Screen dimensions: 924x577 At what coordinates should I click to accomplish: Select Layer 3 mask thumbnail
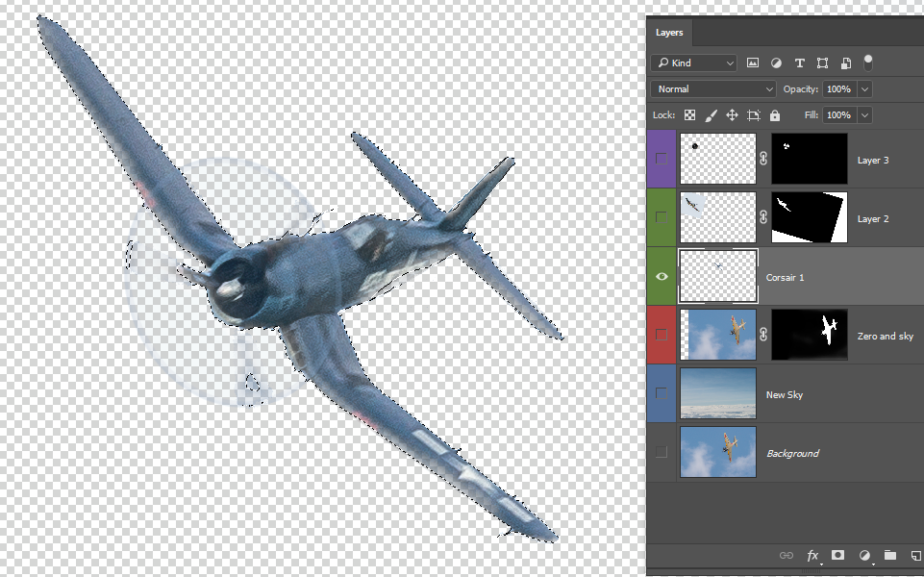coord(809,159)
